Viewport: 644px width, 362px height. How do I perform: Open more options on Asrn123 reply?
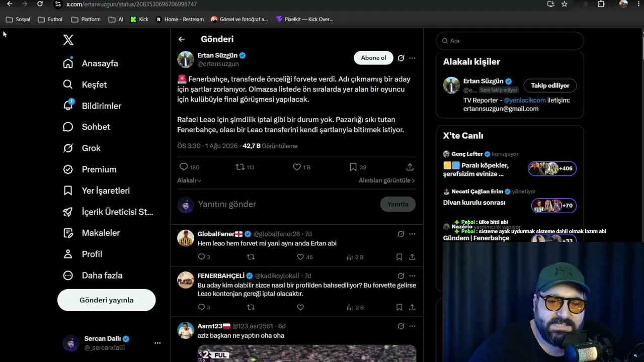(x=412, y=326)
